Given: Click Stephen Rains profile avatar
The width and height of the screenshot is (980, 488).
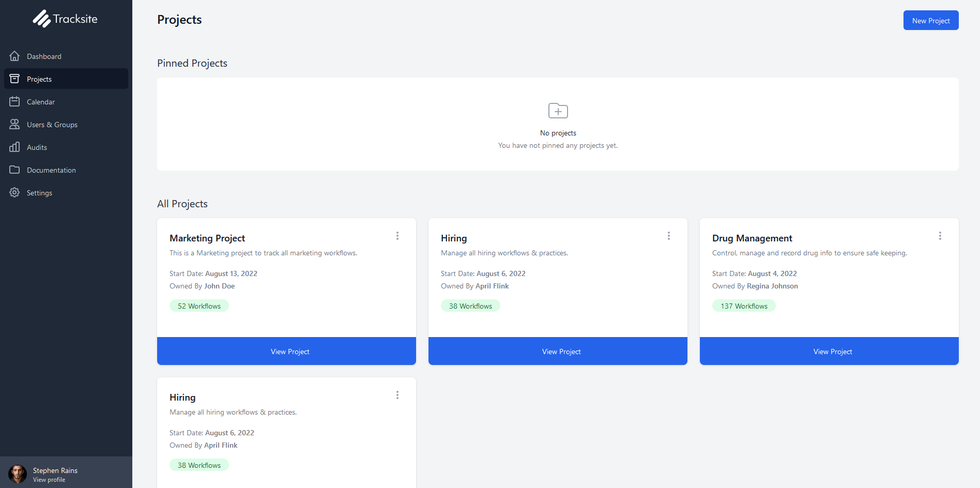Looking at the screenshot, I should click(18, 474).
